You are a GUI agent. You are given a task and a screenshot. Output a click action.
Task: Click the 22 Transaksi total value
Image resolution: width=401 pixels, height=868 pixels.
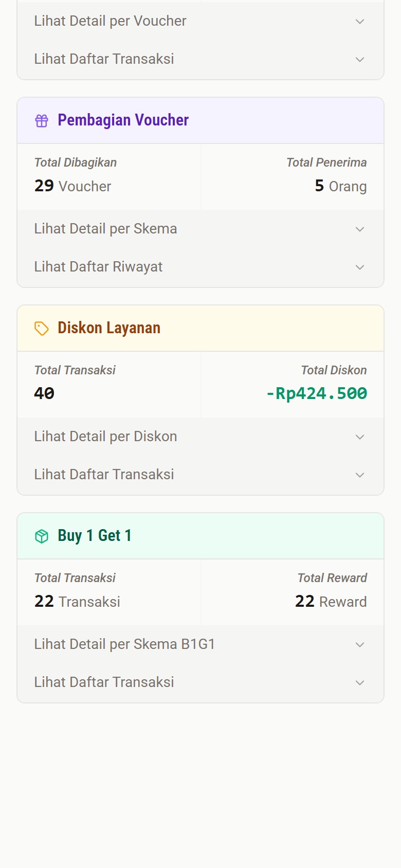(x=77, y=602)
